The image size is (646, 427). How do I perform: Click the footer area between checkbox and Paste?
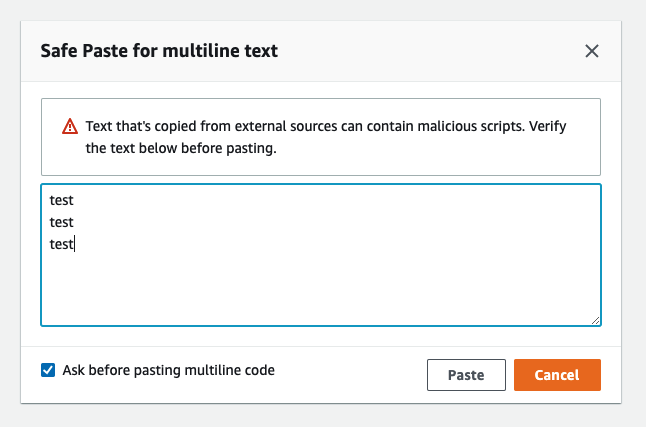tap(350, 375)
